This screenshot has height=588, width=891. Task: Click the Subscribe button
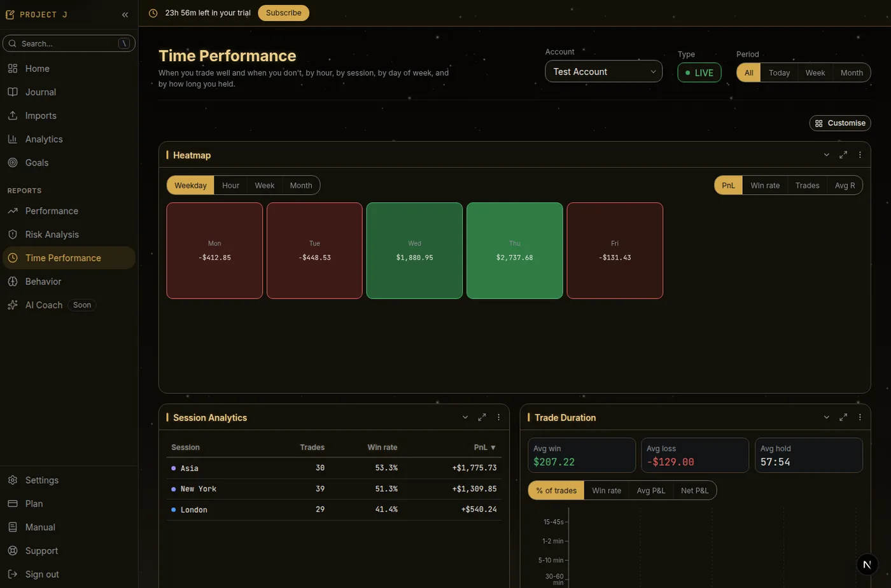[x=284, y=13]
